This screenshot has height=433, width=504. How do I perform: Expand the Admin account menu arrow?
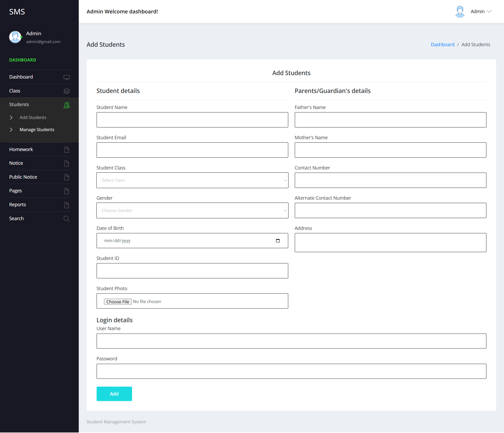pos(489,12)
